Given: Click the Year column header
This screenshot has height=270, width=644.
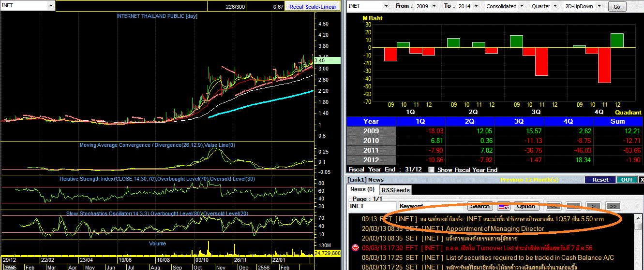Looking at the screenshot, I should 371,121.
